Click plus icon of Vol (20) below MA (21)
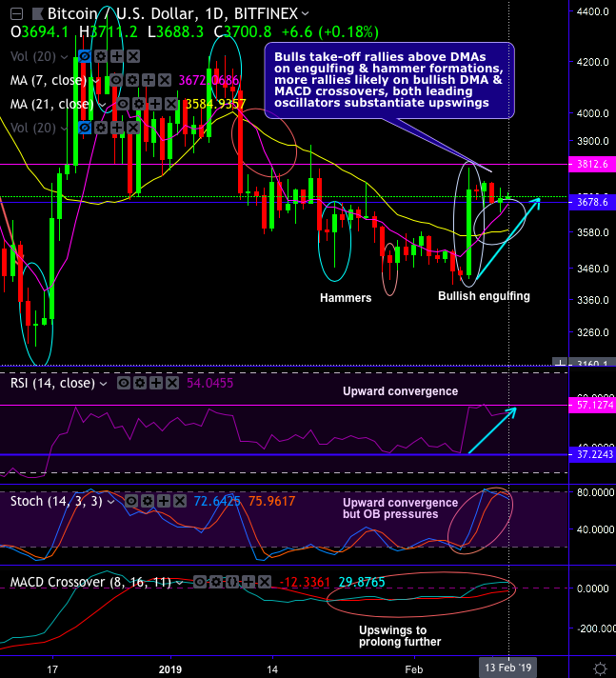Screen dimensions: 616x678 117,128
